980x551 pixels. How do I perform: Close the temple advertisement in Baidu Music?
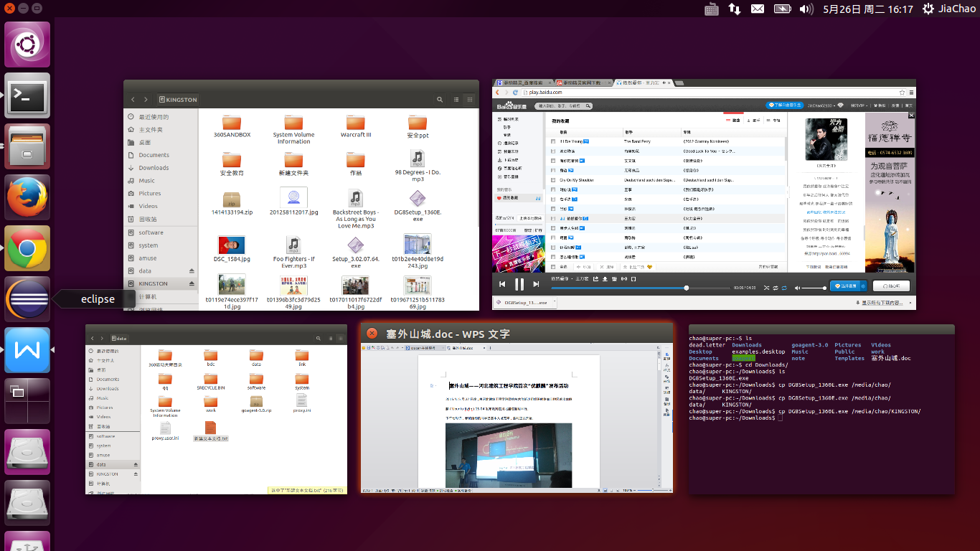click(912, 116)
